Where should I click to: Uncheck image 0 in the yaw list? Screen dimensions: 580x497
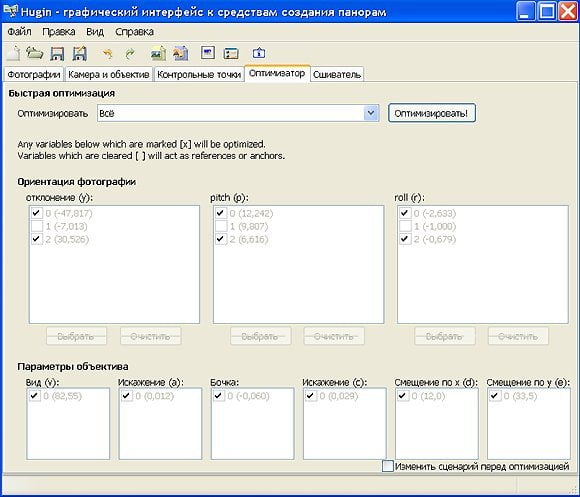[36, 213]
